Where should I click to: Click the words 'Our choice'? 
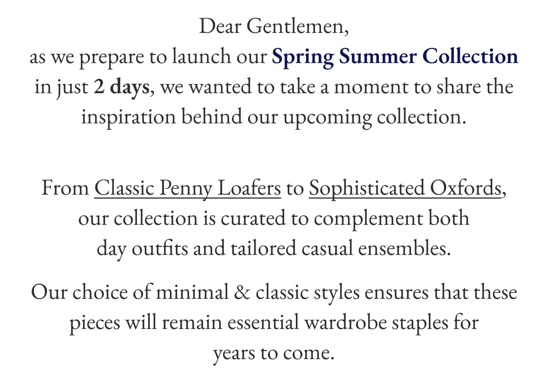click(79, 293)
